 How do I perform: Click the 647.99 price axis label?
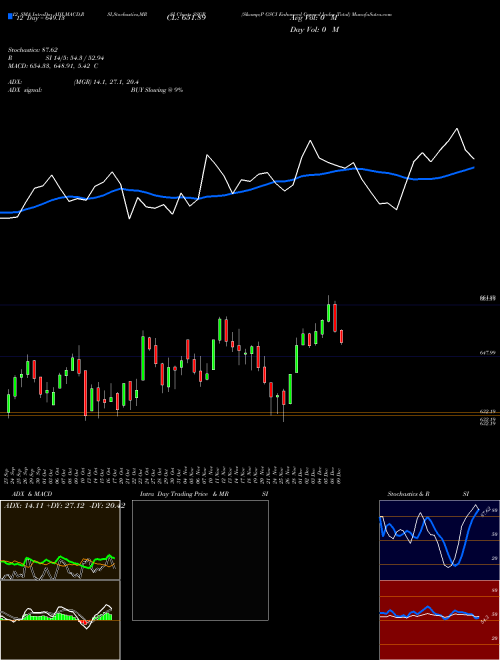[x=487, y=354]
